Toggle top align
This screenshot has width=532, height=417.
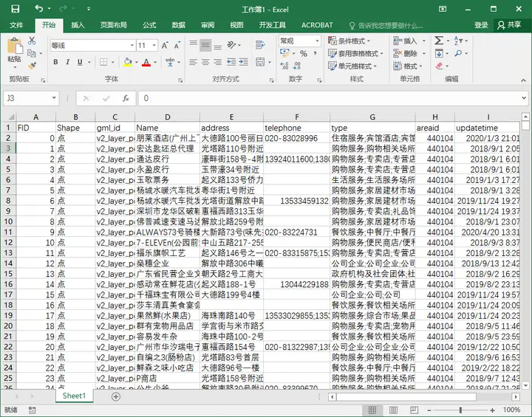(x=194, y=45)
